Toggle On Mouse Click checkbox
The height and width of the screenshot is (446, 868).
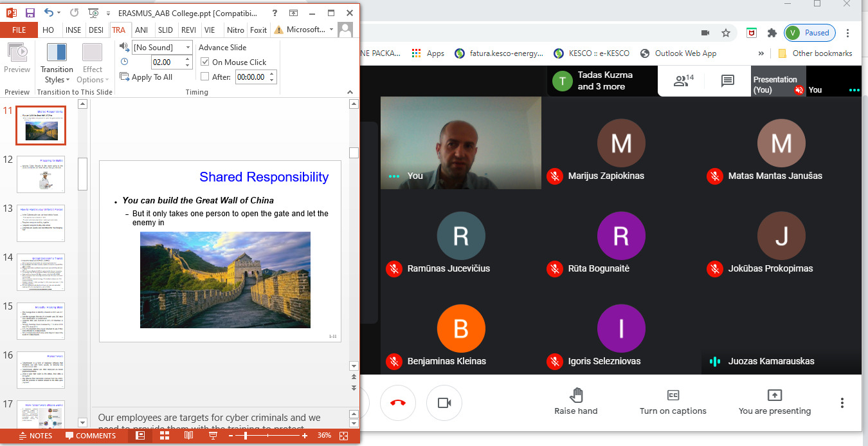coord(205,62)
